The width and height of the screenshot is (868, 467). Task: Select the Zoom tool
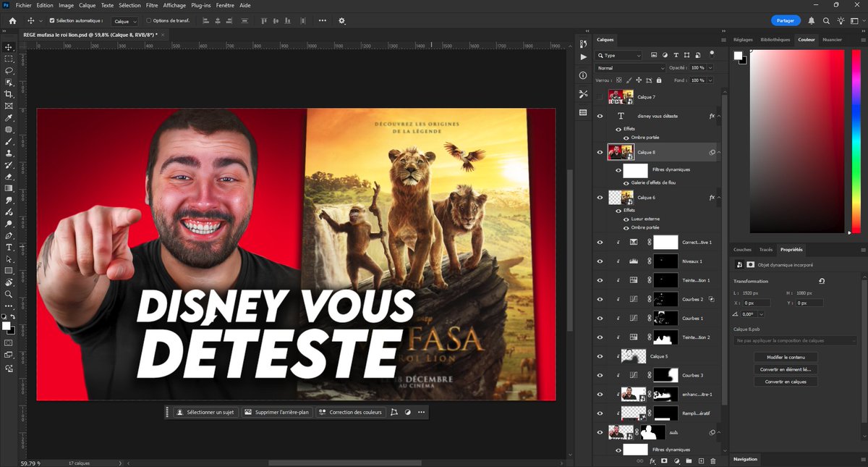9,294
